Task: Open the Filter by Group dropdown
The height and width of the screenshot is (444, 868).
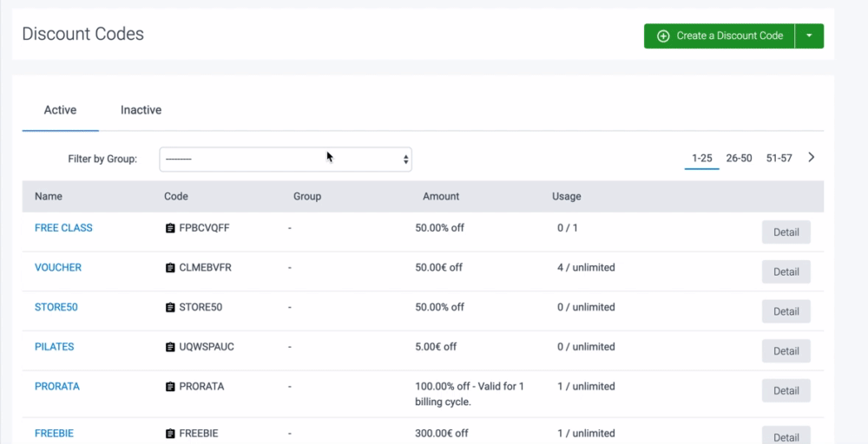Action: [285, 160]
